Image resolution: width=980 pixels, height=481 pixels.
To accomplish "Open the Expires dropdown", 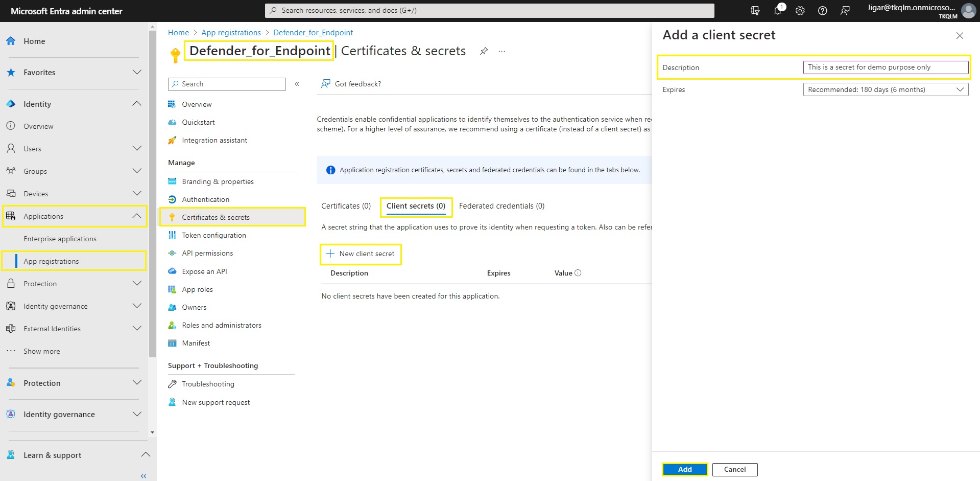I will [886, 89].
